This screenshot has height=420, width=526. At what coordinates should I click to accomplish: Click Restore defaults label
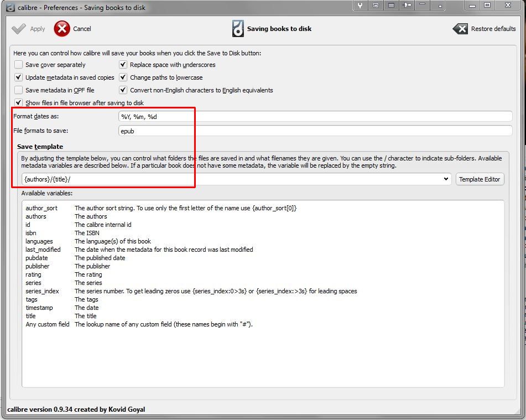(x=493, y=29)
